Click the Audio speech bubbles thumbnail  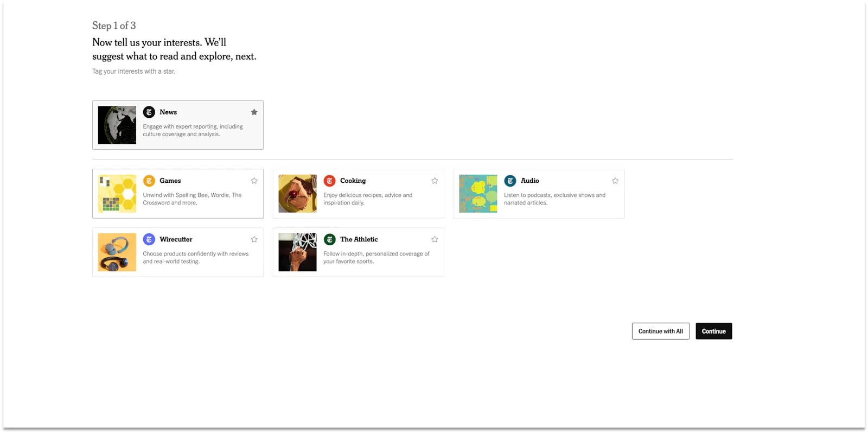point(478,194)
